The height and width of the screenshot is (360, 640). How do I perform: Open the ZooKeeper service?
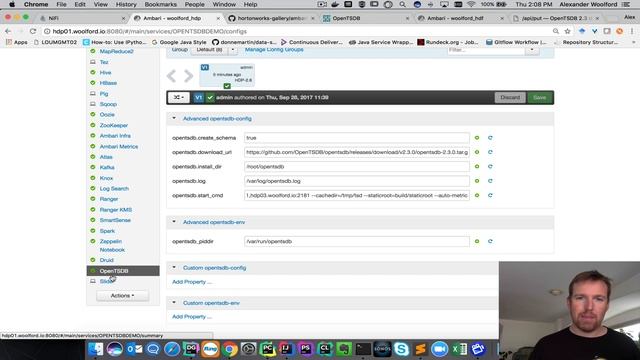114,125
